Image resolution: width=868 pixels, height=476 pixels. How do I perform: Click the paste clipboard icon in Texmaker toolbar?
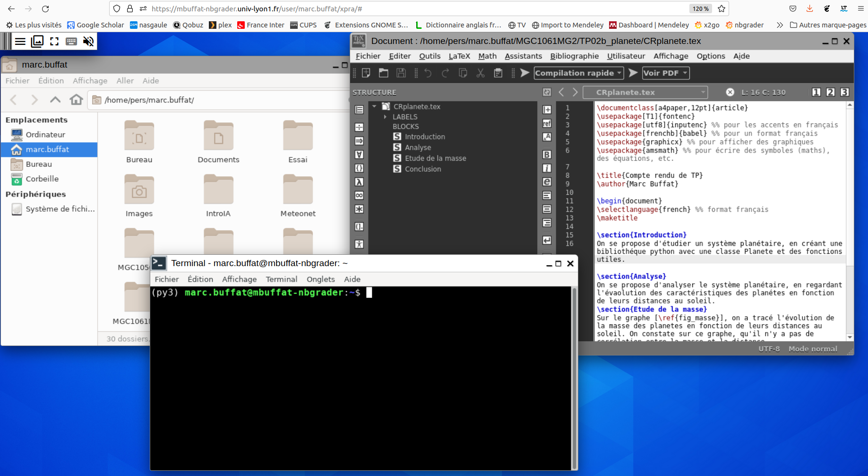498,73
